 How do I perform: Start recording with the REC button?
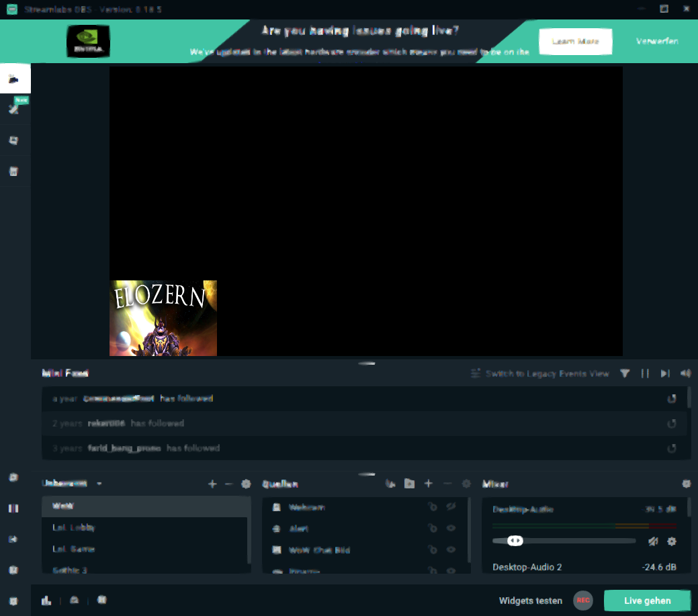click(583, 601)
